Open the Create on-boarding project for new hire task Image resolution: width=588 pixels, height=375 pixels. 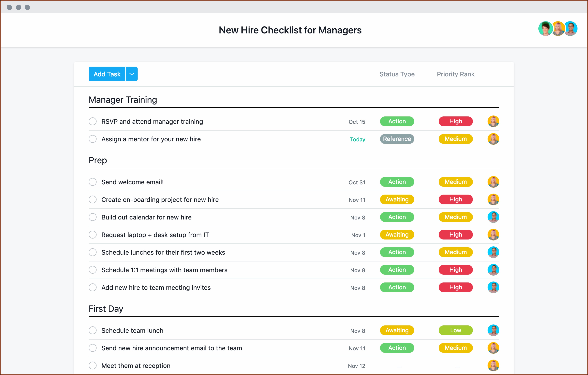coord(160,199)
